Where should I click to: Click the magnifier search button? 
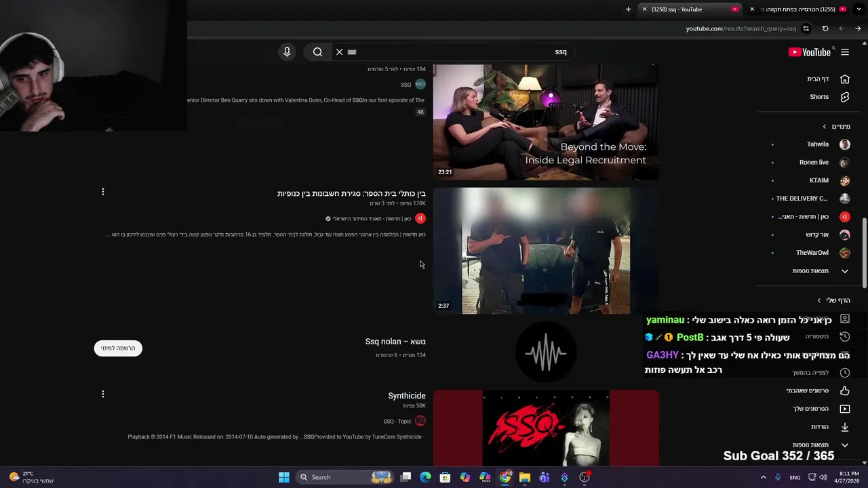317,52
